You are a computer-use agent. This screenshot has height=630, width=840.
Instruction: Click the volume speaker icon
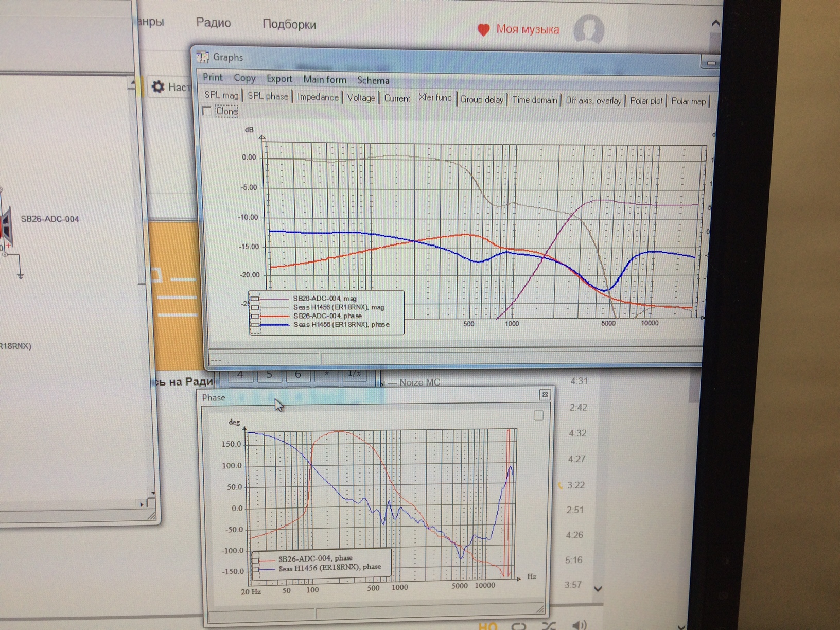point(579,625)
